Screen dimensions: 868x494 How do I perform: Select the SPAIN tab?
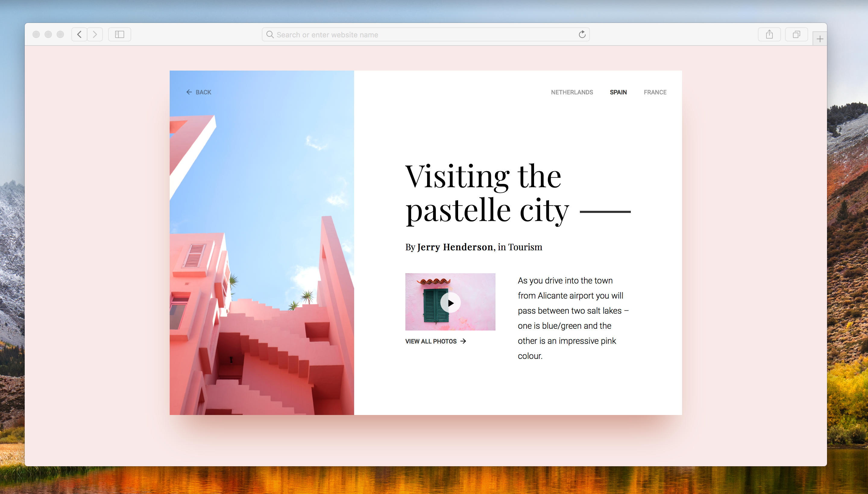click(x=618, y=92)
